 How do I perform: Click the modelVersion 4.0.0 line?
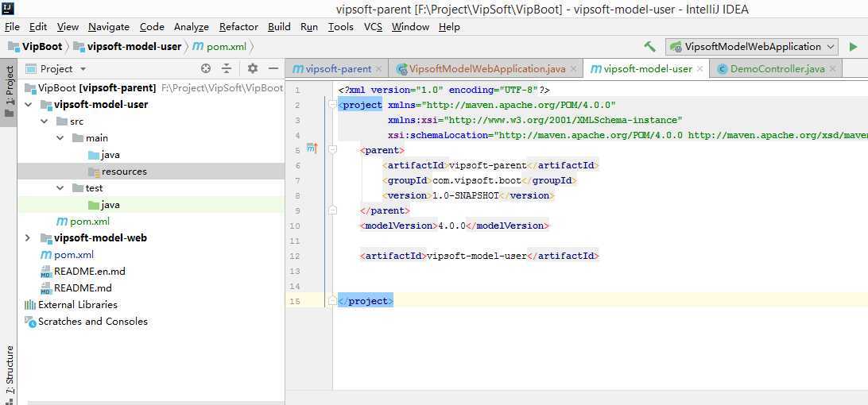pos(455,226)
